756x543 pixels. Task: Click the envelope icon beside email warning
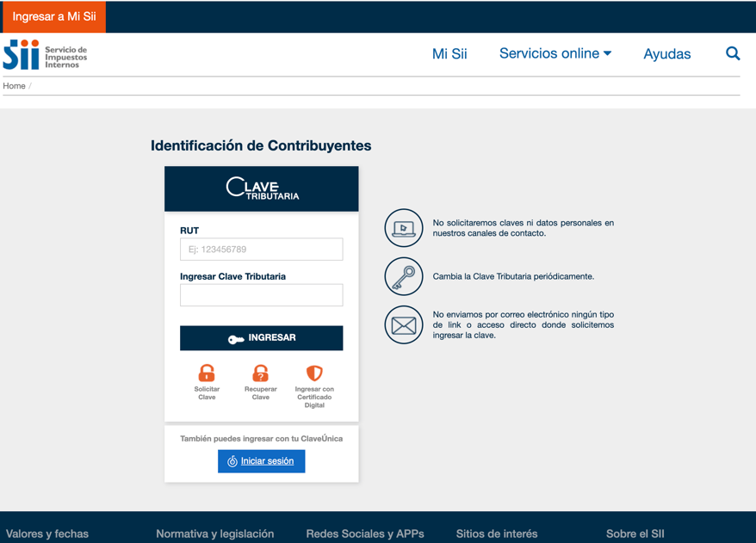(x=404, y=325)
